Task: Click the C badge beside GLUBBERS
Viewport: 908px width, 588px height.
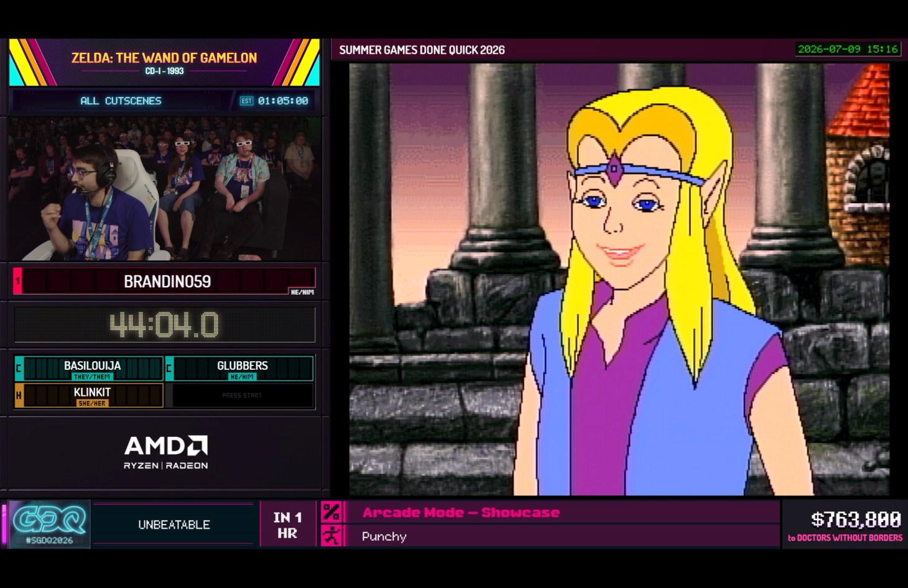Action: [169, 369]
